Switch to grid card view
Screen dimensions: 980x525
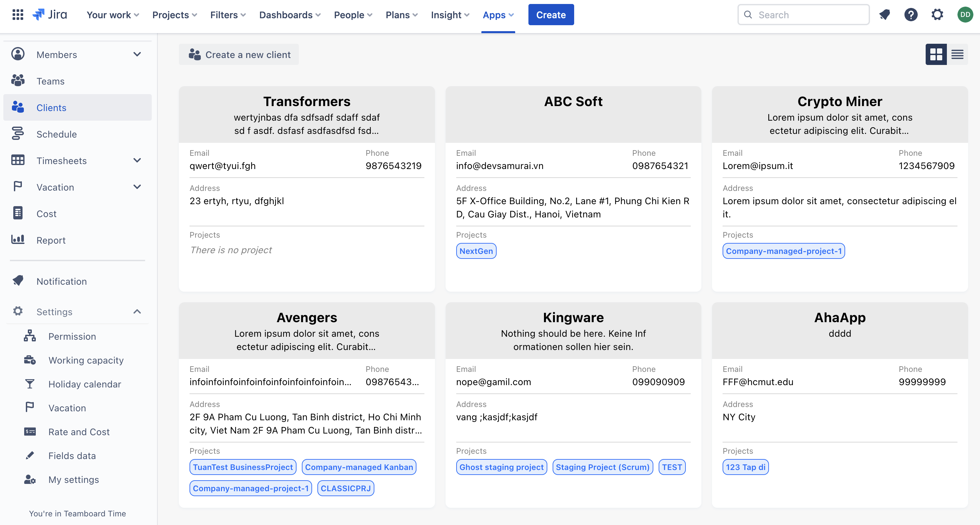point(936,54)
